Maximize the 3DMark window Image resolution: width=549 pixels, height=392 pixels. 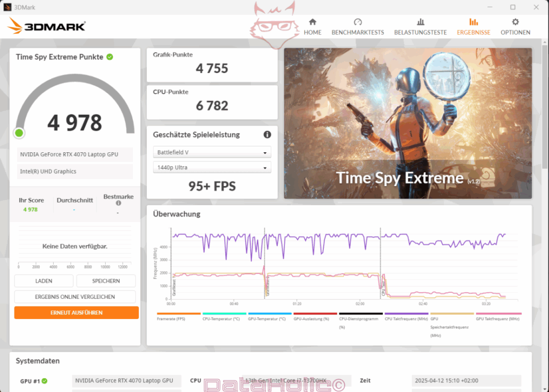pyautogui.click(x=513, y=7)
